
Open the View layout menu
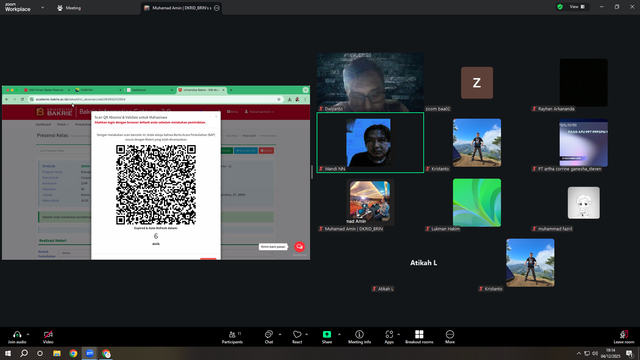pos(577,7)
